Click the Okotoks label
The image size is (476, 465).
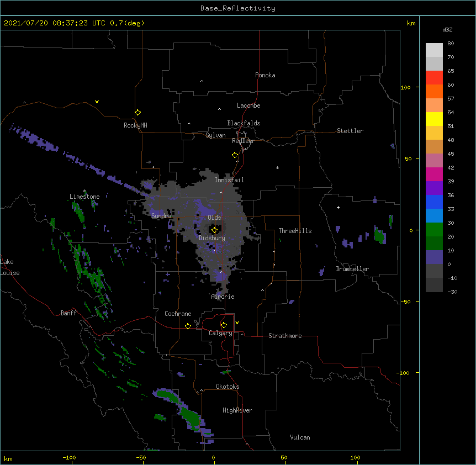(x=228, y=387)
